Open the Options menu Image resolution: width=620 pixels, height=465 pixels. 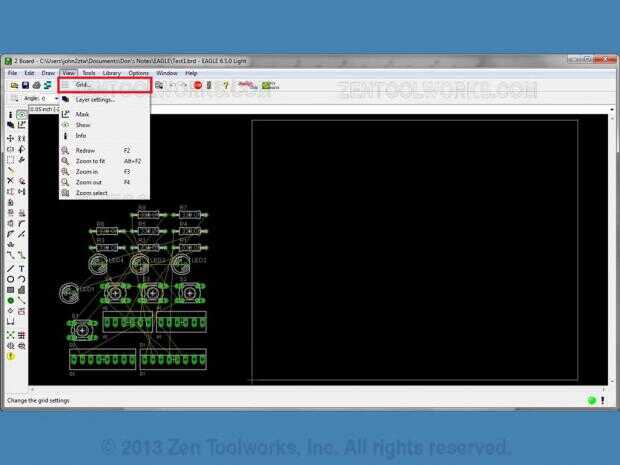click(138, 73)
